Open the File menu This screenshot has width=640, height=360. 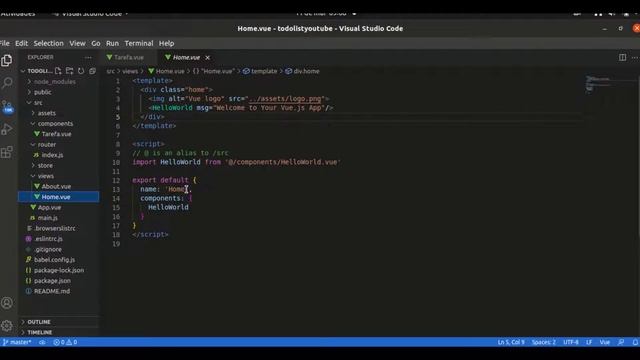4,43
